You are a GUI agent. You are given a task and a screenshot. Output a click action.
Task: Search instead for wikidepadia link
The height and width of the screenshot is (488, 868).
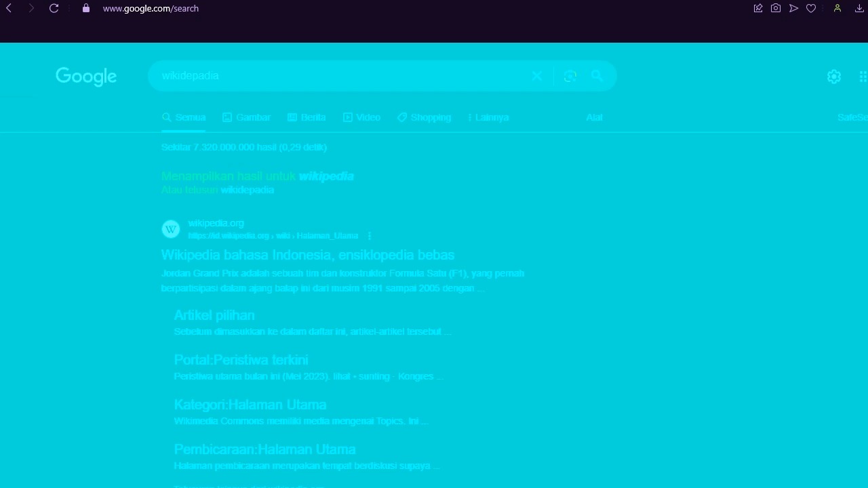(x=248, y=190)
